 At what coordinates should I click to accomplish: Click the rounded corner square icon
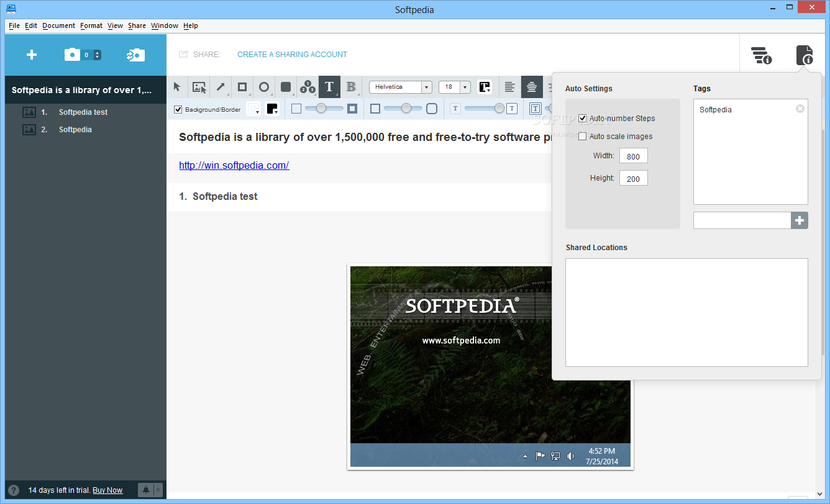click(x=431, y=109)
